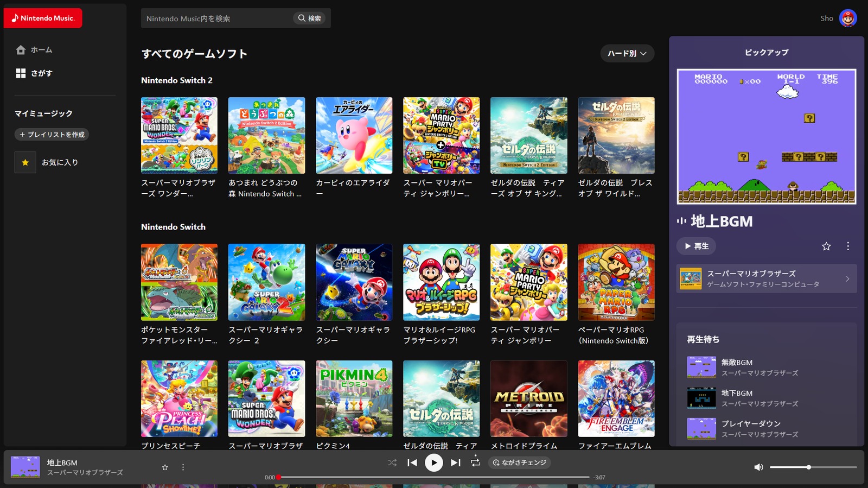Open スーパーマリオギャラクシー cover
Viewport: 868px width, 488px height.
[354, 282]
